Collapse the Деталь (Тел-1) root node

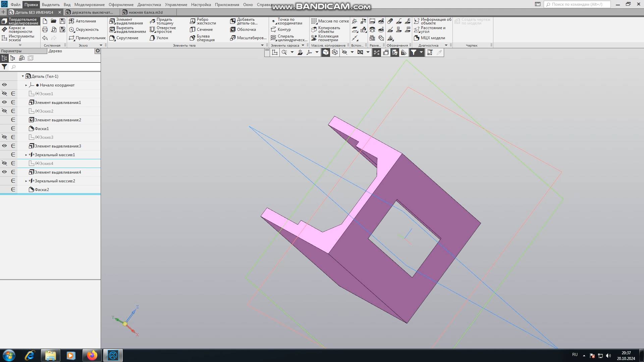tap(23, 76)
